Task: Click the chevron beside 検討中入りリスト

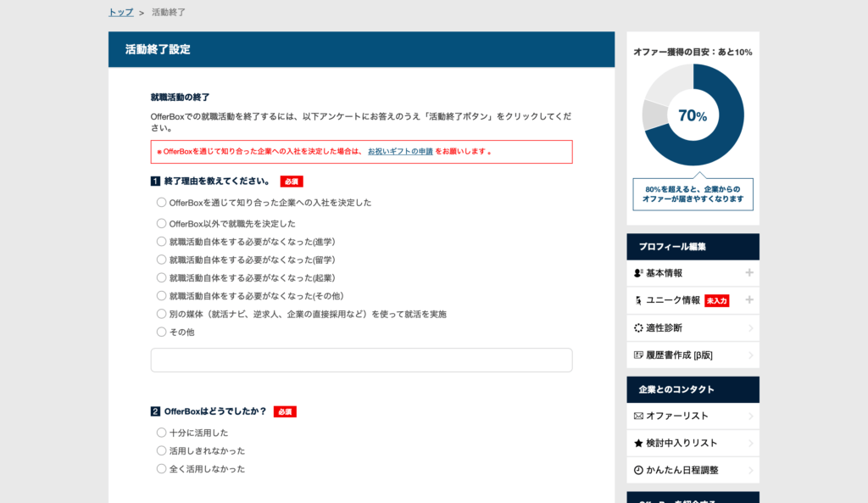Action: [x=751, y=443]
